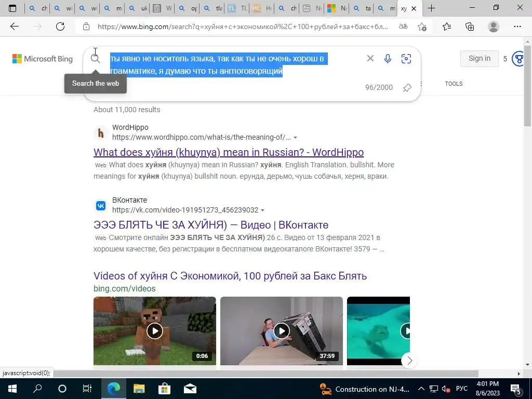The image size is (532, 399).
Task: Open the Collections icon
Action: [x=470, y=26]
